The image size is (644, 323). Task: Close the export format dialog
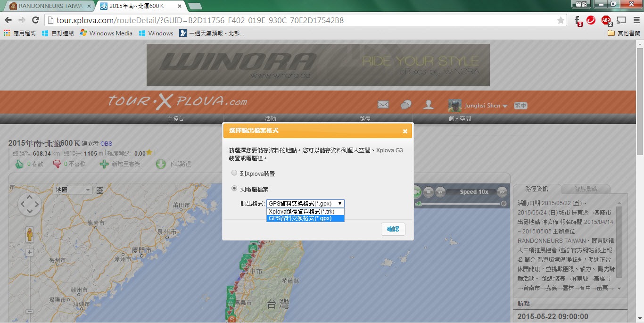tap(405, 131)
